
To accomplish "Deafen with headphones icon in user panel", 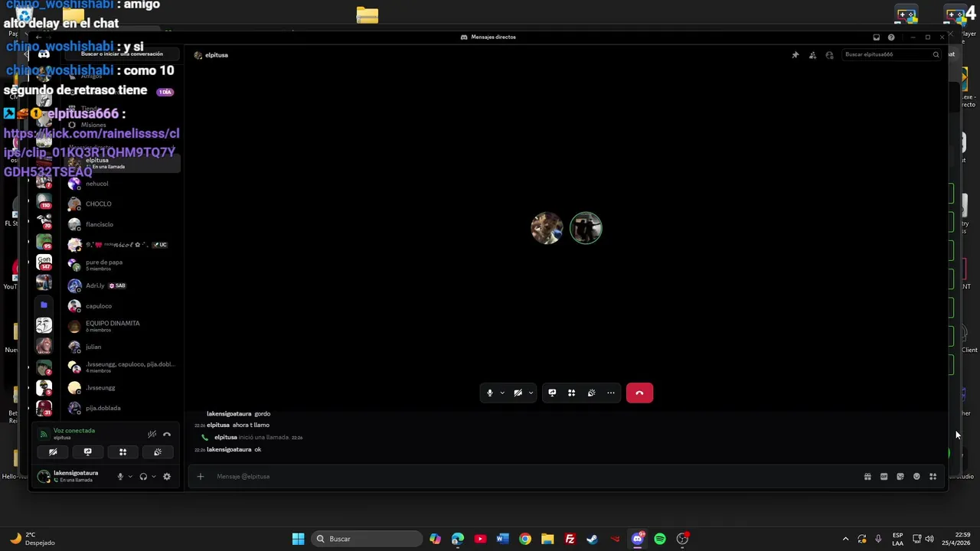I will coord(143,477).
